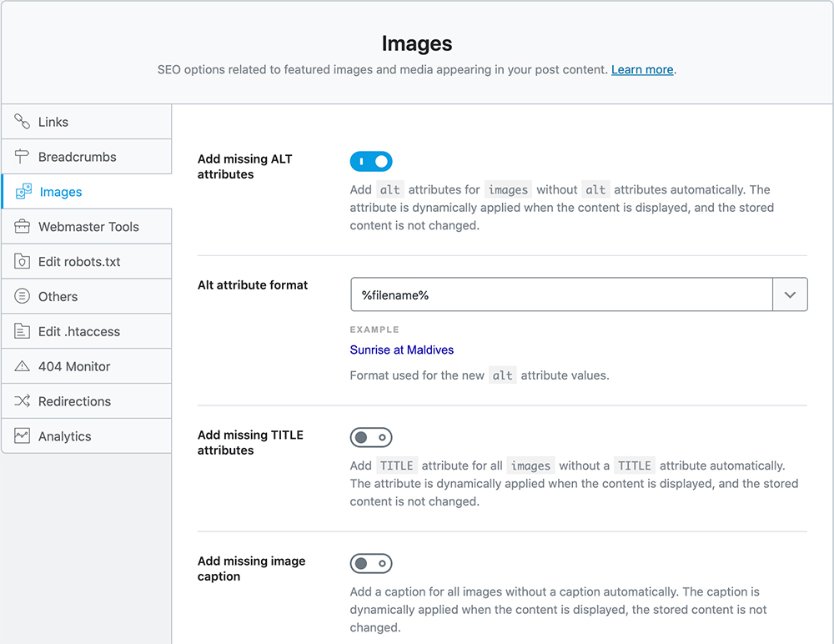Select the Others settings icon
Screen dimensions: 834x644
pyautogui.click(x=23, y=295)
